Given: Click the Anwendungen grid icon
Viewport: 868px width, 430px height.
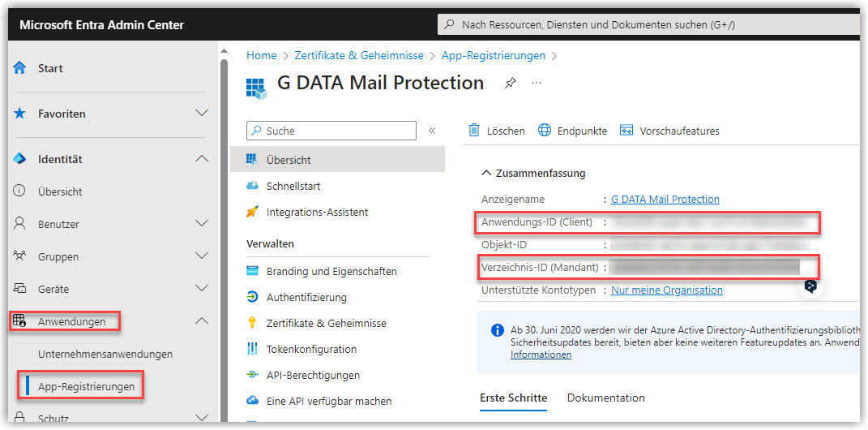Looking at the screenshot, I should (19, 320).
